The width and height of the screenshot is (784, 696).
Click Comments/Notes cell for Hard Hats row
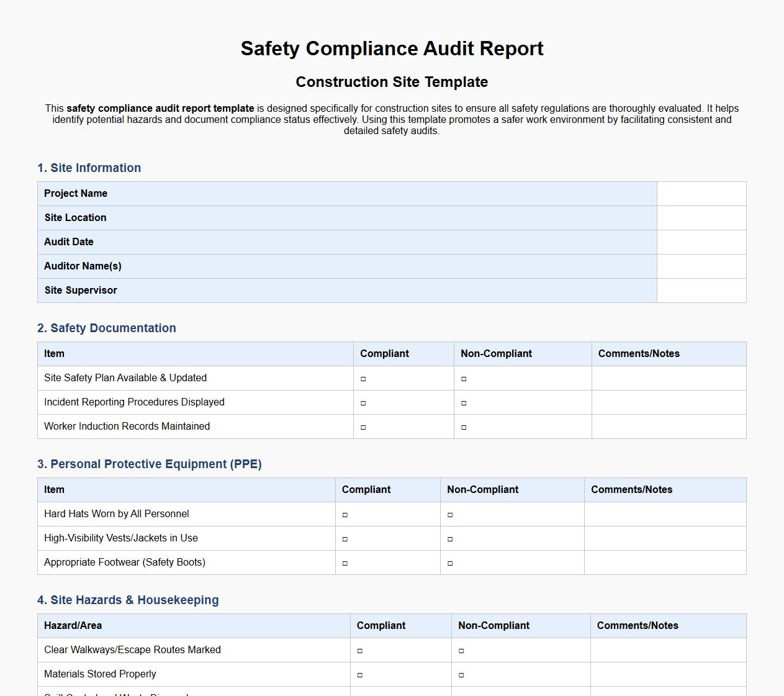(665, 514)
